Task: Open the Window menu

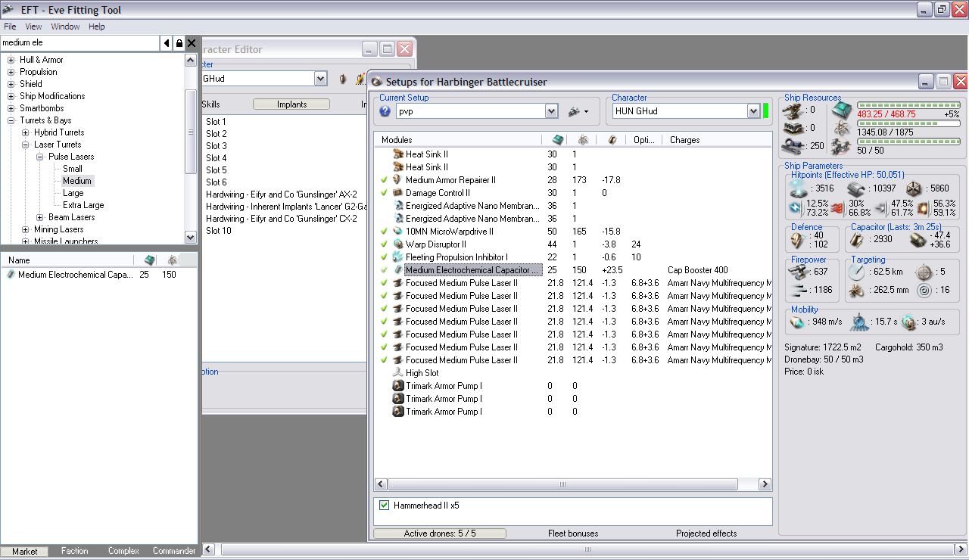Action: [65, 26]
